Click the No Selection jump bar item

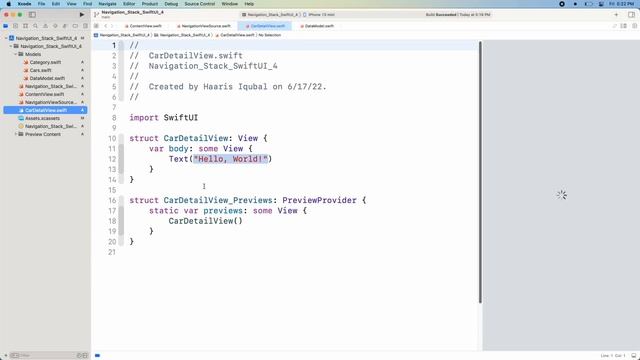(x=270, y=35)
